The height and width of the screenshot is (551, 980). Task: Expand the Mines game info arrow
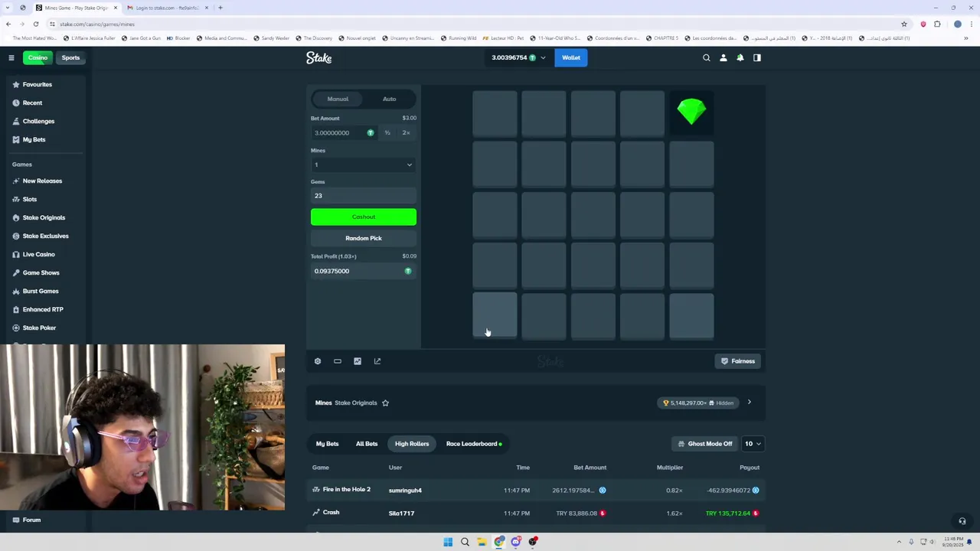click(750, 403)
